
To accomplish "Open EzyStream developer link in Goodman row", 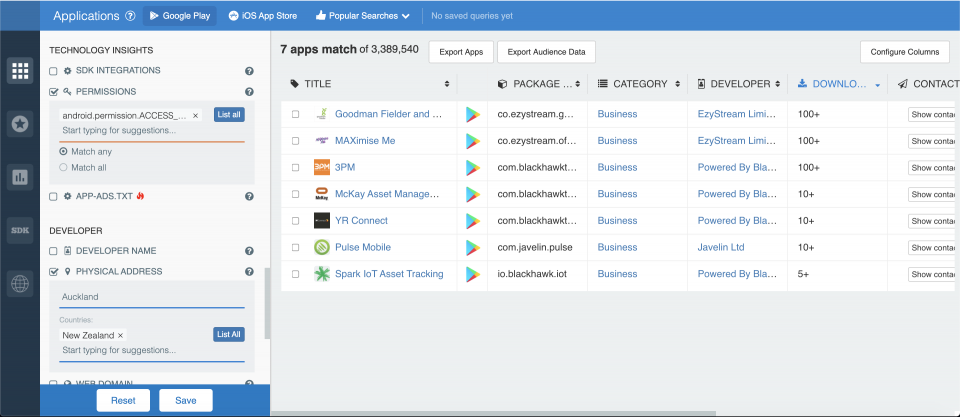I will (738, 114).
